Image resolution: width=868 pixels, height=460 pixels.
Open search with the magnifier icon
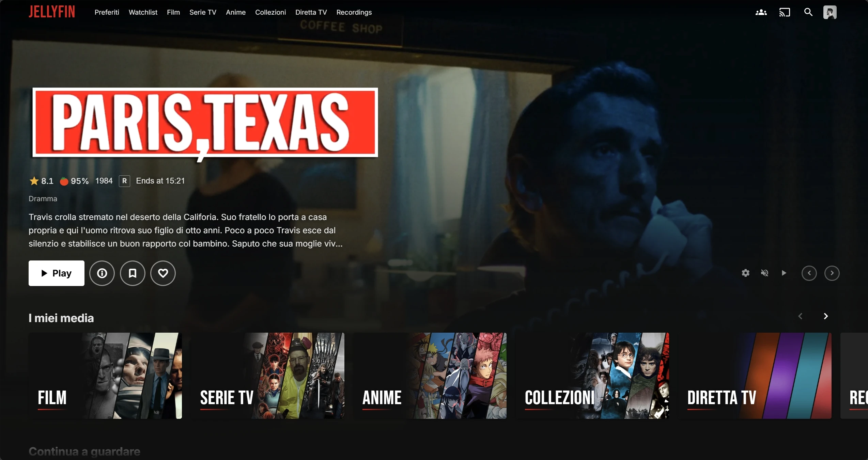808,12
